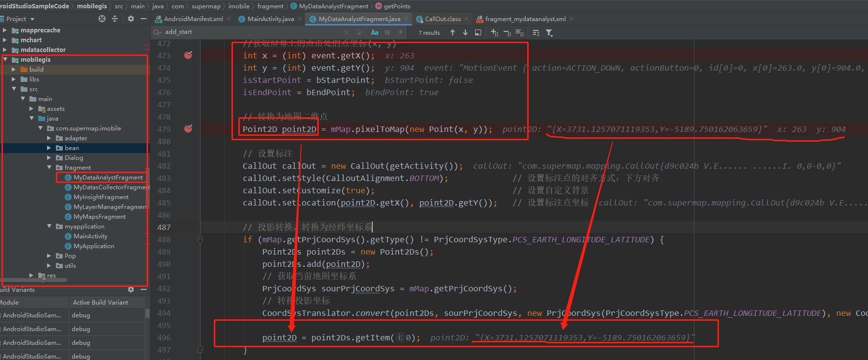Click the MyDataAnalystFragment breadcrumb
This screenshot has width=868, height=360.
pos(333,6)
